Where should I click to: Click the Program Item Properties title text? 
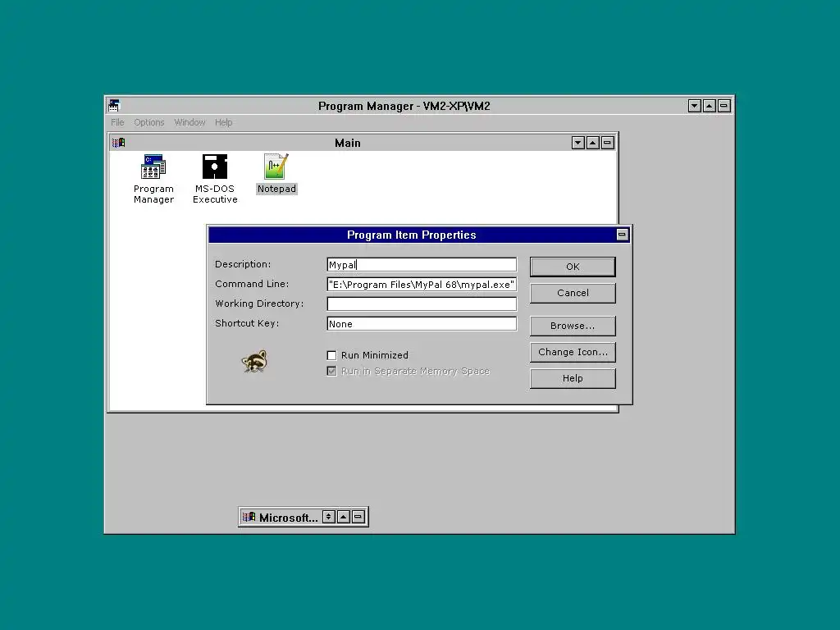[x=412, y=235]
